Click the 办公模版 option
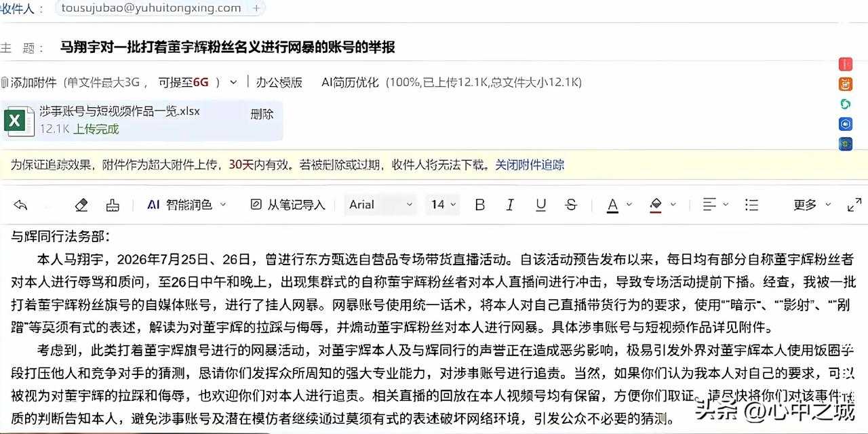Image resolution: width=868 pixels, height=434 pixels. (x=279, y=82)
